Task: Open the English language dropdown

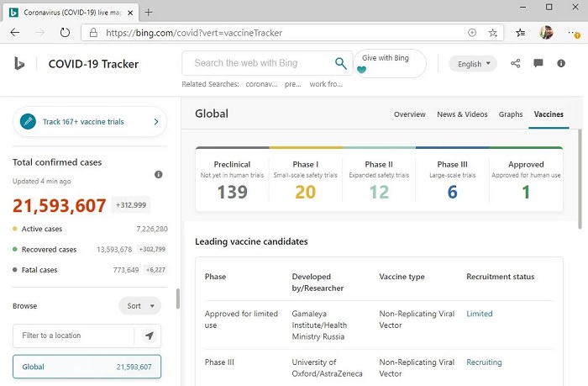Action: tap(473, 64)
